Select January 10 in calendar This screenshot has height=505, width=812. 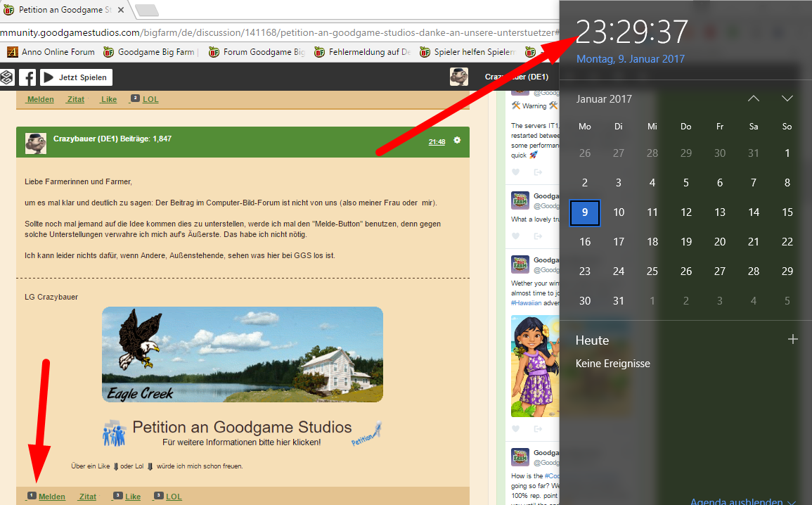pyautogui.click(x=619, y=212)
